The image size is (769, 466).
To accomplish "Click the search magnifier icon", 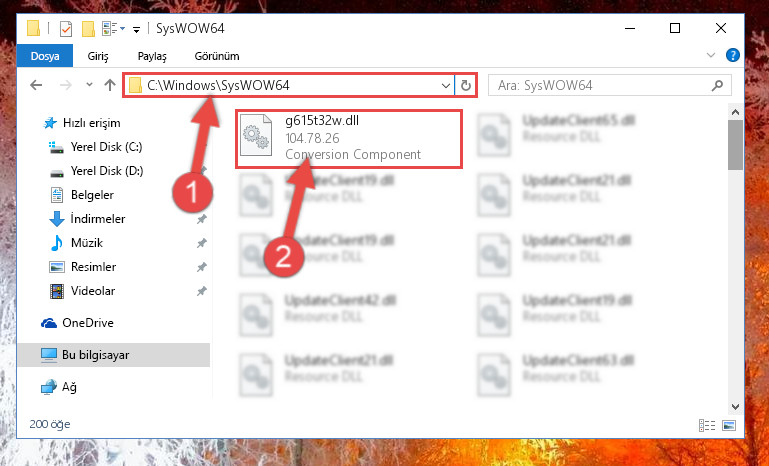I will tap(717, 86).
